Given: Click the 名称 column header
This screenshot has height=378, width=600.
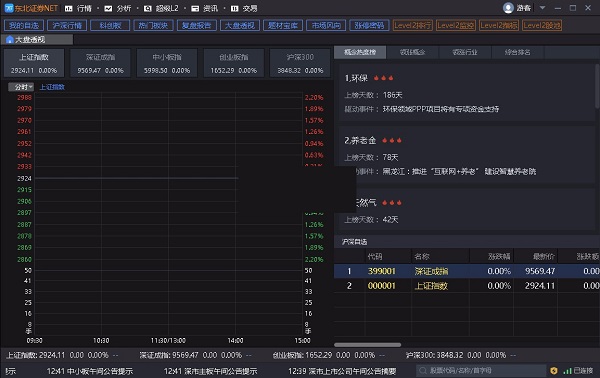Looking at the screenshot, I should [x=422, y=256].
